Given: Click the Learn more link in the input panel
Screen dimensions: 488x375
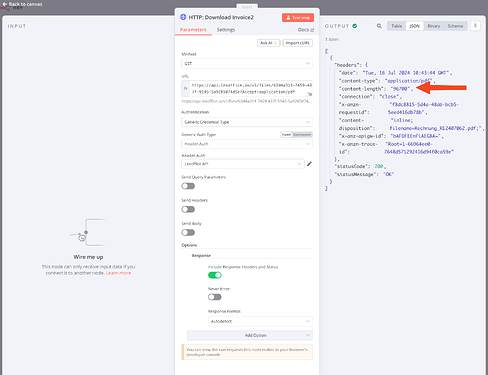Looking at the screenshot, I should [x=118, y=273].
